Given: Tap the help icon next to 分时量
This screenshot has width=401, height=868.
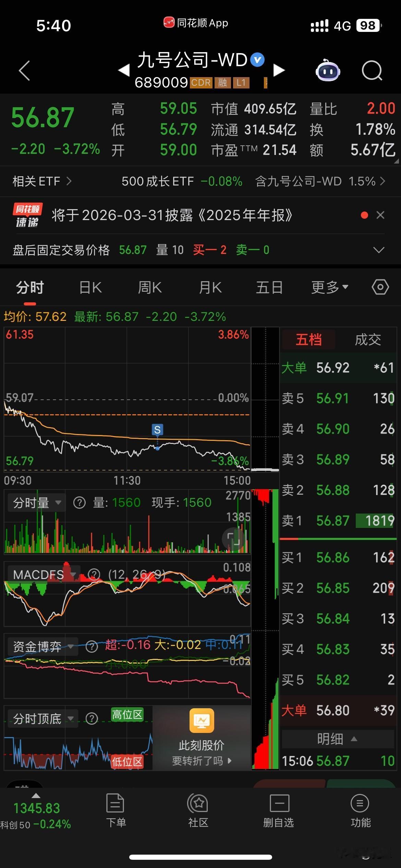Looking at the screenshot, I should click(x=80, y=503).
